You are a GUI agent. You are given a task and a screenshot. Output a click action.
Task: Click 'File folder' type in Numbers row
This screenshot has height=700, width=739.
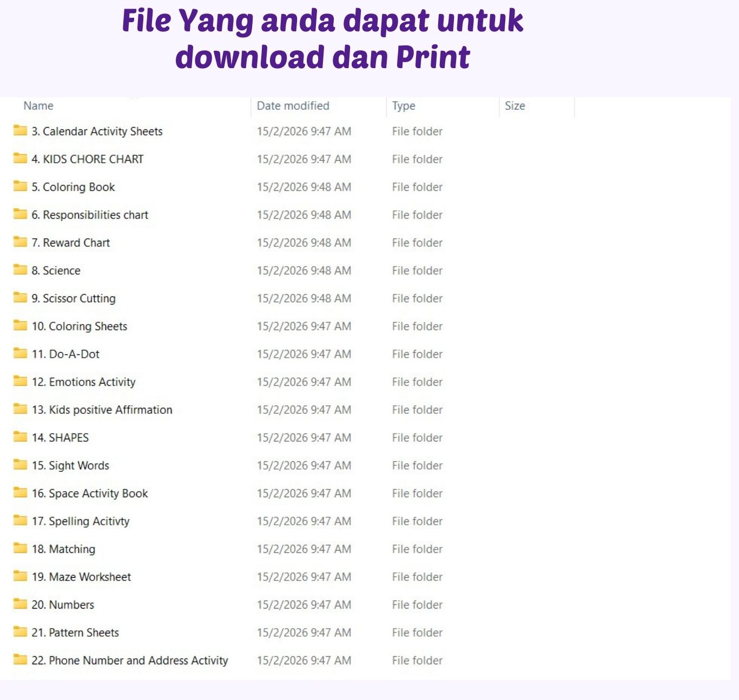tap(417, 605)
